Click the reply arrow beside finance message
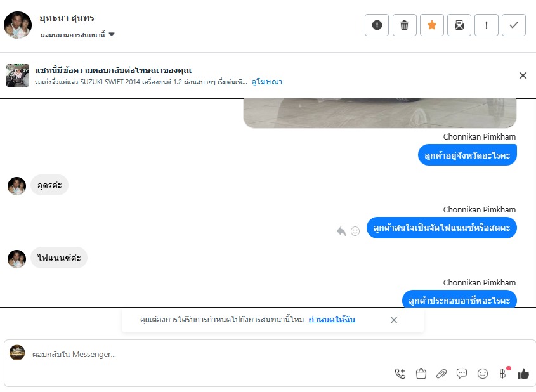This screenshot has width=536, height=392. click(341, 232)
